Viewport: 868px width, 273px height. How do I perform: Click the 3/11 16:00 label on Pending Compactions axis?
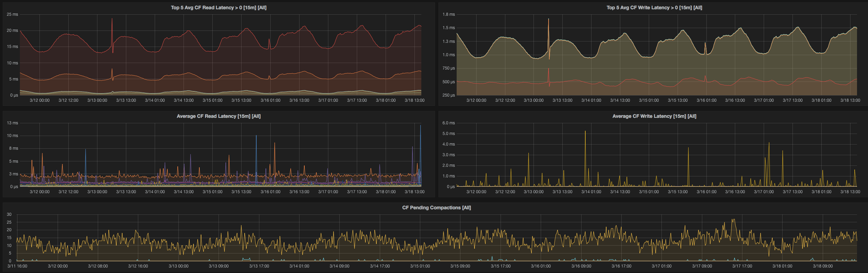[17, 266]
